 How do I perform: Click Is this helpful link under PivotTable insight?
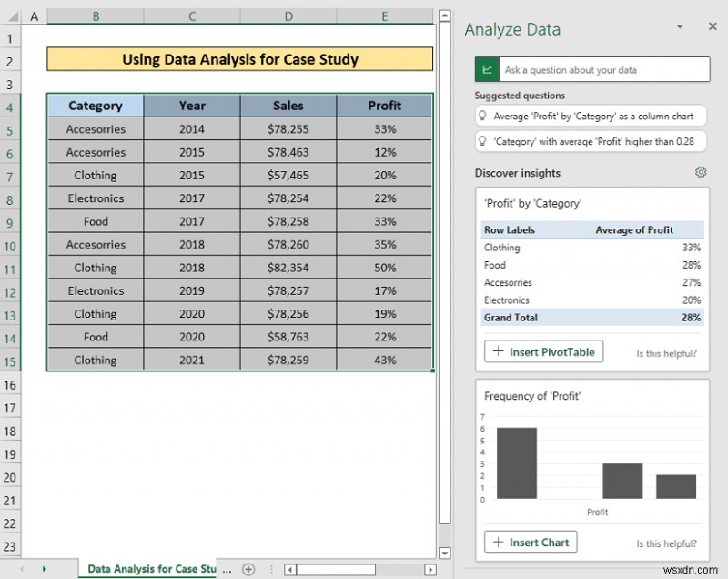coord(666,353)
